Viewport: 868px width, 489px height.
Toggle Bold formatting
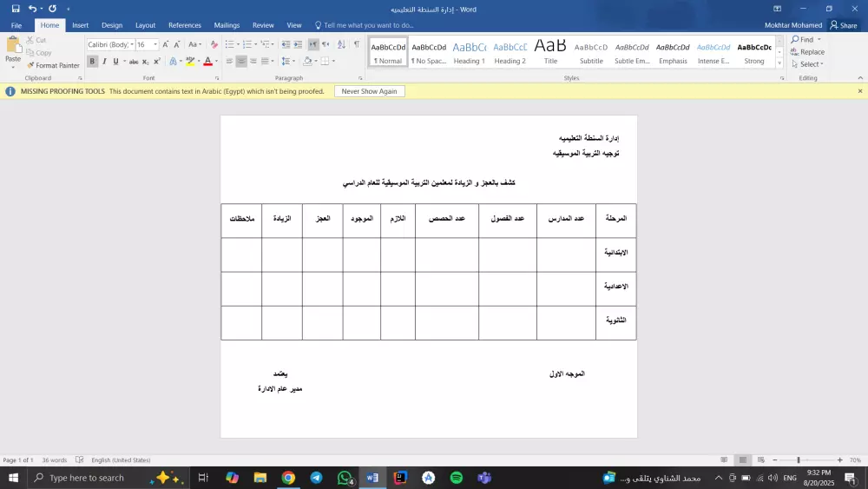93,62
